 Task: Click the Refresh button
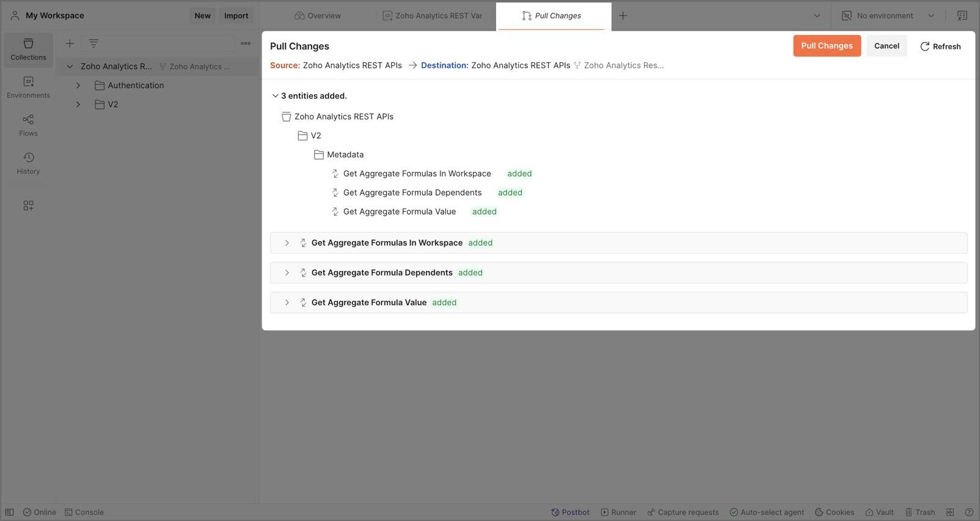click(940, 46)
